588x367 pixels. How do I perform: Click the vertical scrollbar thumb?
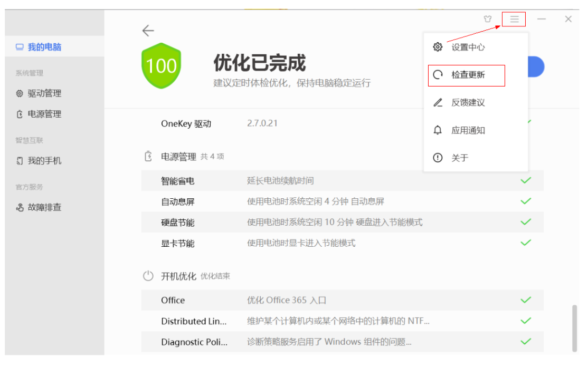click(574, 328)
